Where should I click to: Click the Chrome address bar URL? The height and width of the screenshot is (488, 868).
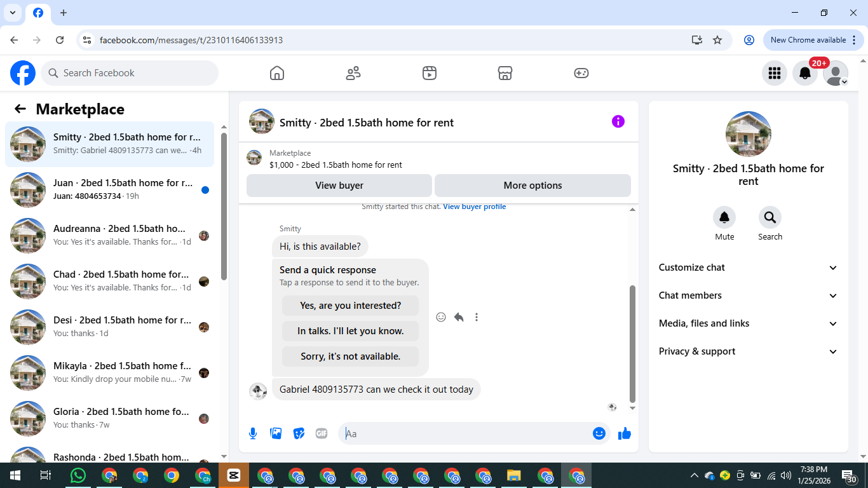(191, 40)
